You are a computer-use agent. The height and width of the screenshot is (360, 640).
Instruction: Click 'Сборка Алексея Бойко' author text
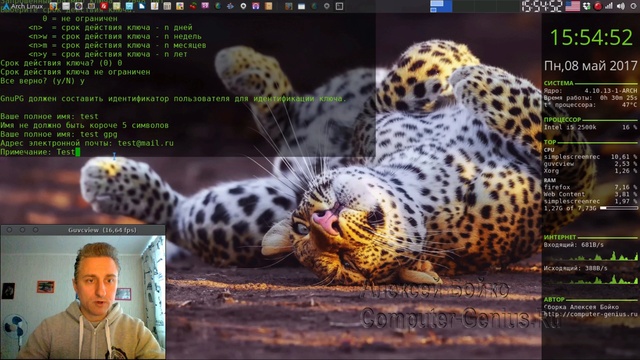click(581, 307)
